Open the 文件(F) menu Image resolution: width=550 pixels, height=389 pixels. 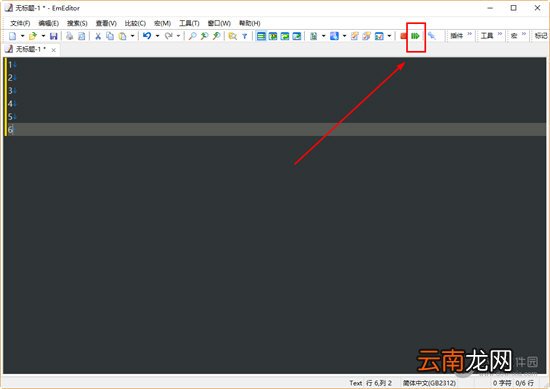coord(20,23)
